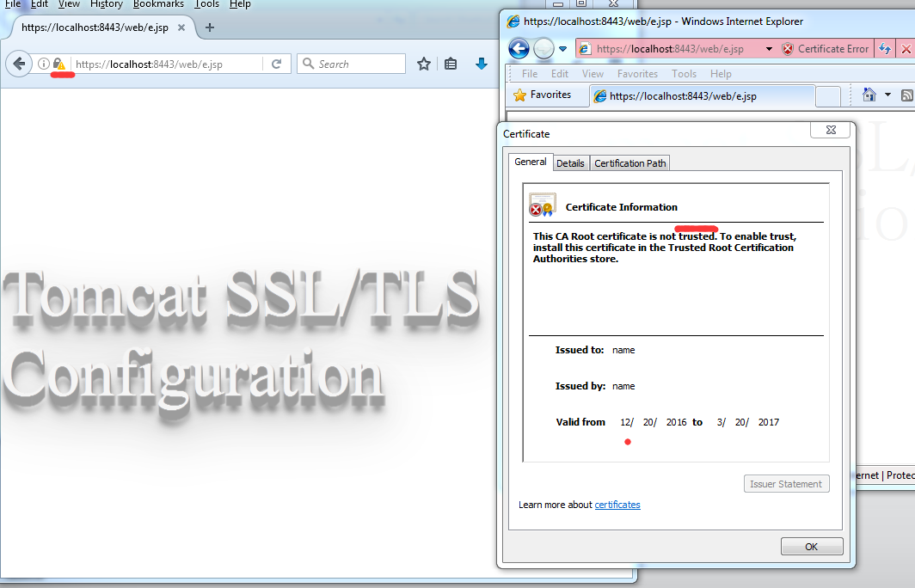915x588 pixels.
Task: Expand IE address bar dropdown arrow
Action: (x=769, y=49)
